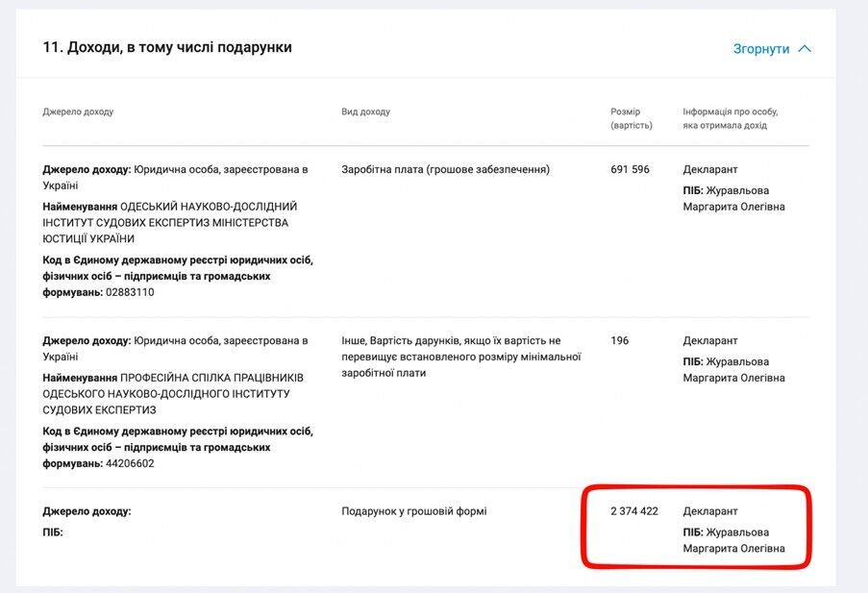Screen dimensions: 868x593
Task: Click the union name 'ПРОФЕСІЙНА СПІЛКА ПРАЦІВНИКІВ'
Action: click(212, 378)
